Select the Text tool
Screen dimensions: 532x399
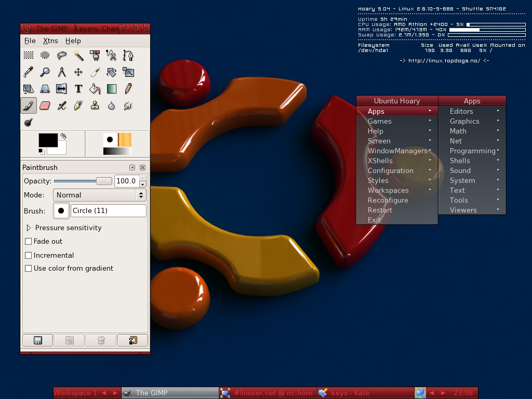click(78, 89)
